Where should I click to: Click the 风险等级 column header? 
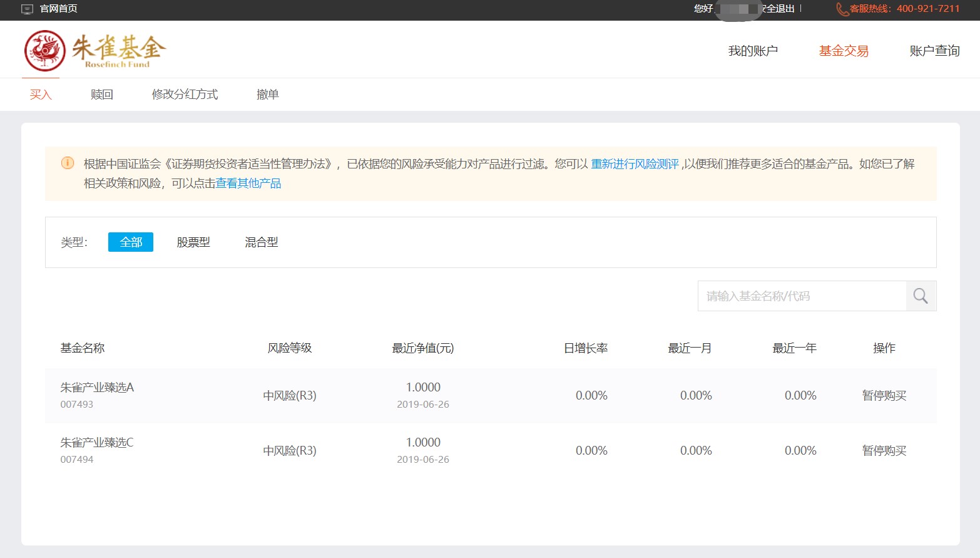click(290, 348)
